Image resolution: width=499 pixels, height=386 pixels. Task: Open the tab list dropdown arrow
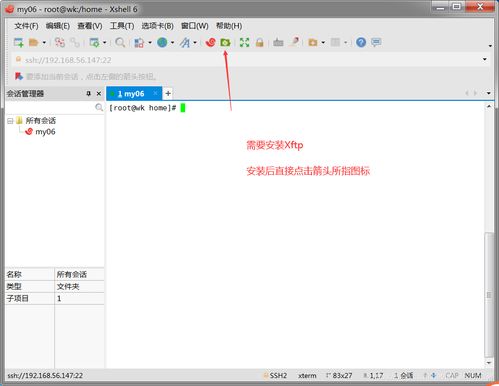[488, 93]
